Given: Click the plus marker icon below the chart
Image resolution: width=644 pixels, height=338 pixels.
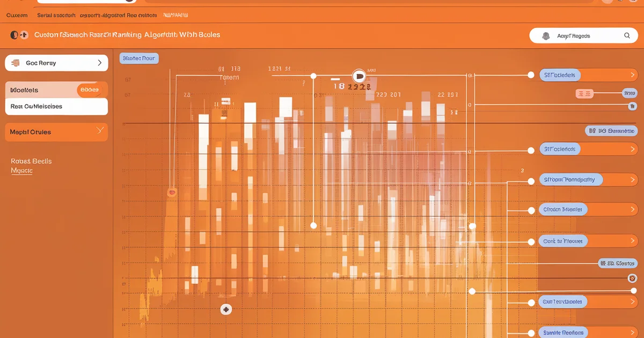Looking at the screenshot, I should coord(226,309).
